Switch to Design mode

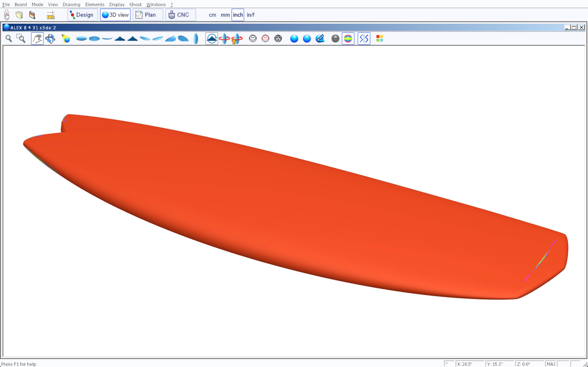pos(82,15)
